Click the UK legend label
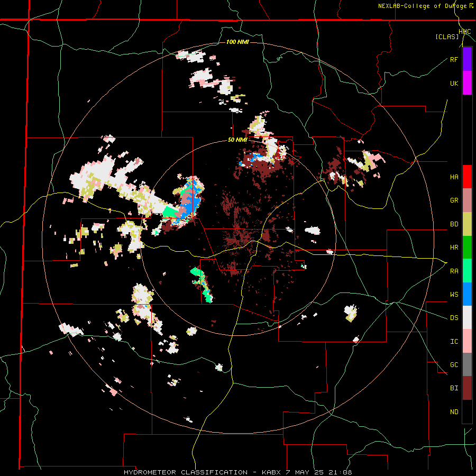Viewport: 476px width, 476px height. (x=454, y=83)
